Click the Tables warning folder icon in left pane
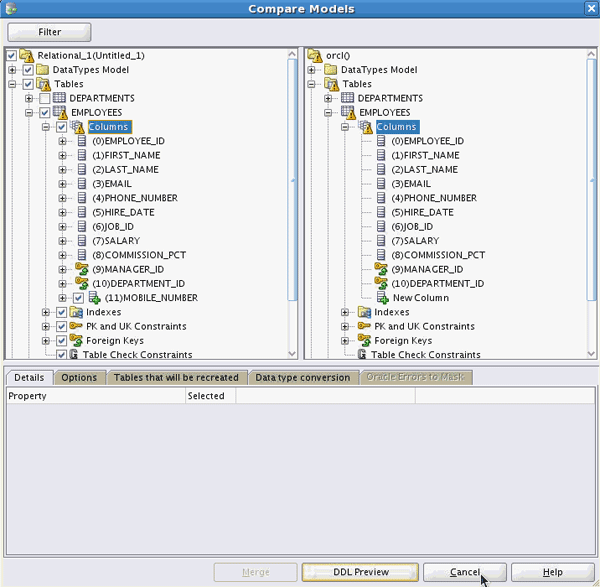This screenshot has height=587, width=600. (43, 84)
